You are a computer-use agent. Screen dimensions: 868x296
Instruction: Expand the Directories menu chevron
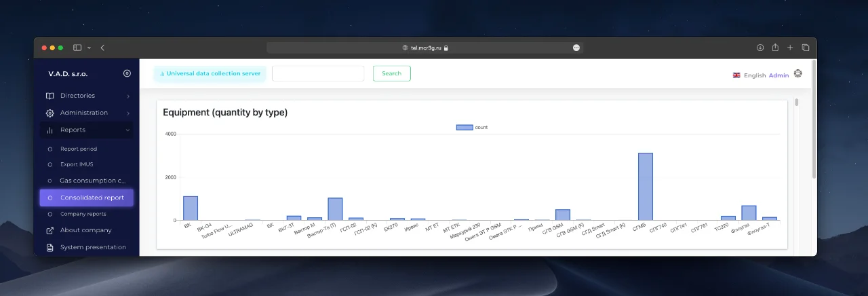tap(127, 96)
